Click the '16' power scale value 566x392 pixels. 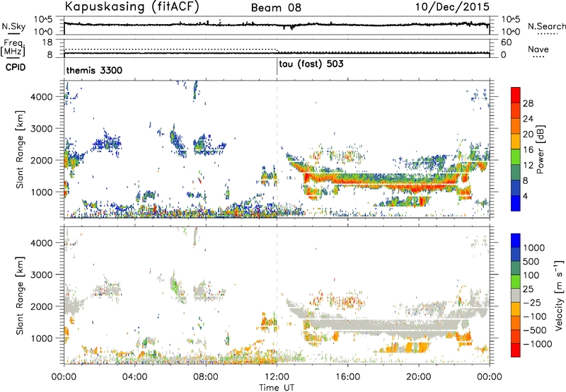[x=528, y=150]
